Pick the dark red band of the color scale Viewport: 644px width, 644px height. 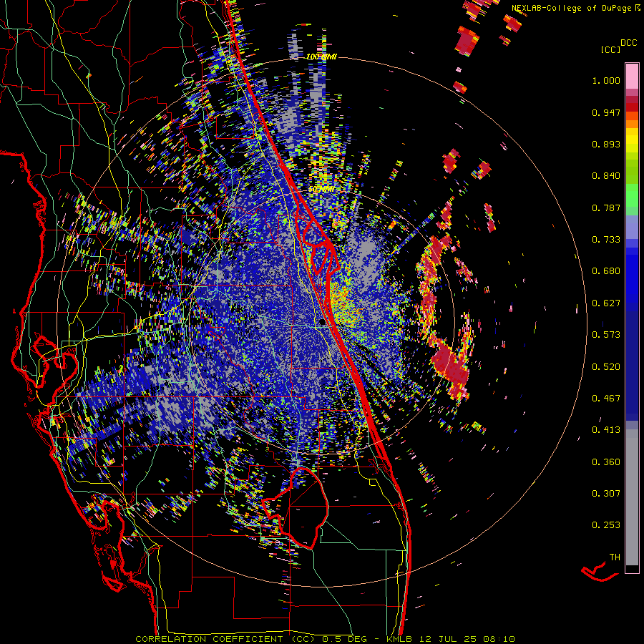632,107
